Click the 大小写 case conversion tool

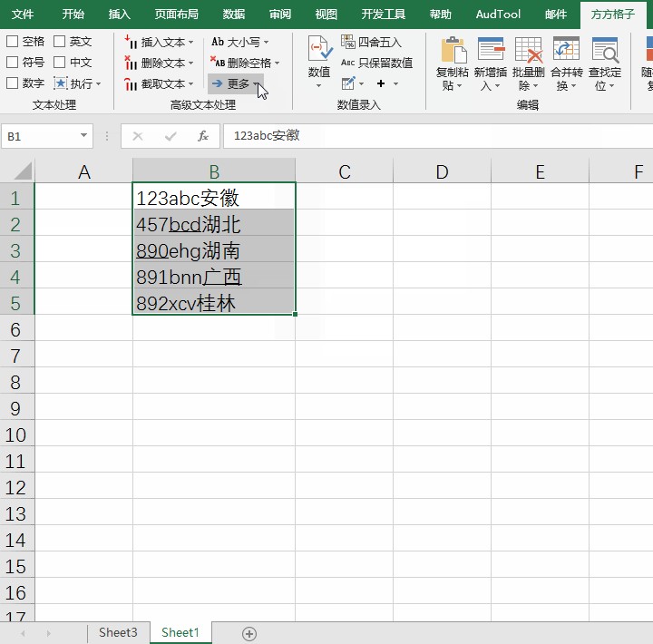coord(239,42)
